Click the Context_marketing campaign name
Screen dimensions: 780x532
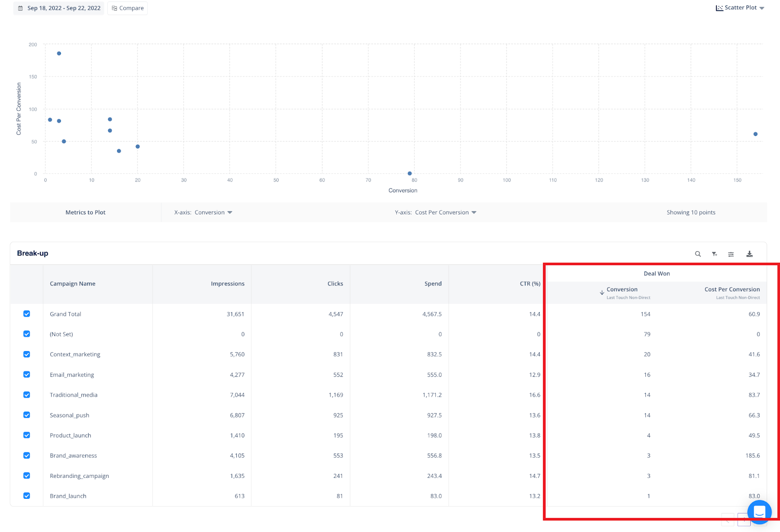tap(75, 355)
